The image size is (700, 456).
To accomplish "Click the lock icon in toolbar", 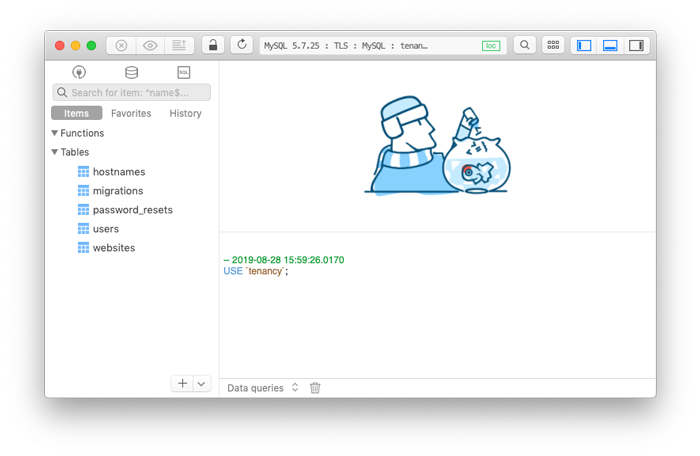I will pos(213,45).
